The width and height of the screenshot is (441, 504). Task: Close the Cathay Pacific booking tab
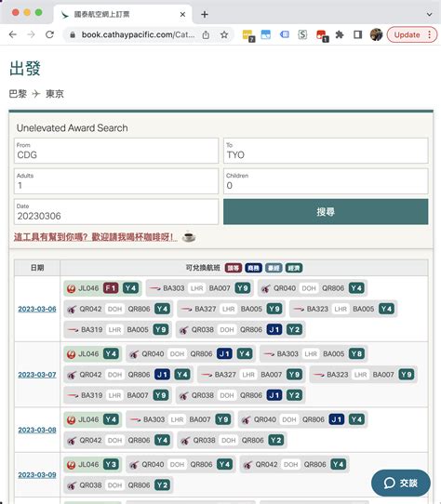[182, 15]
